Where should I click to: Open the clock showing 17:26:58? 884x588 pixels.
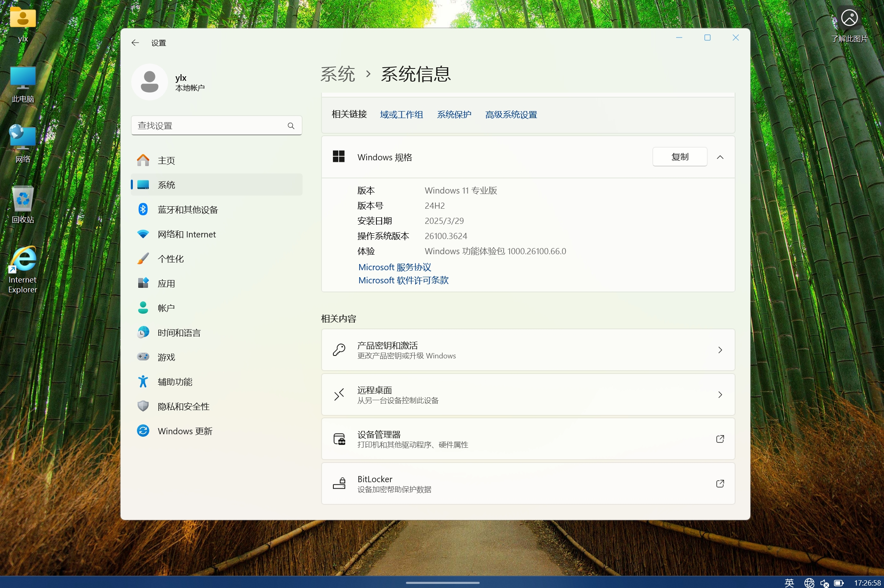[x=867, y=583]
